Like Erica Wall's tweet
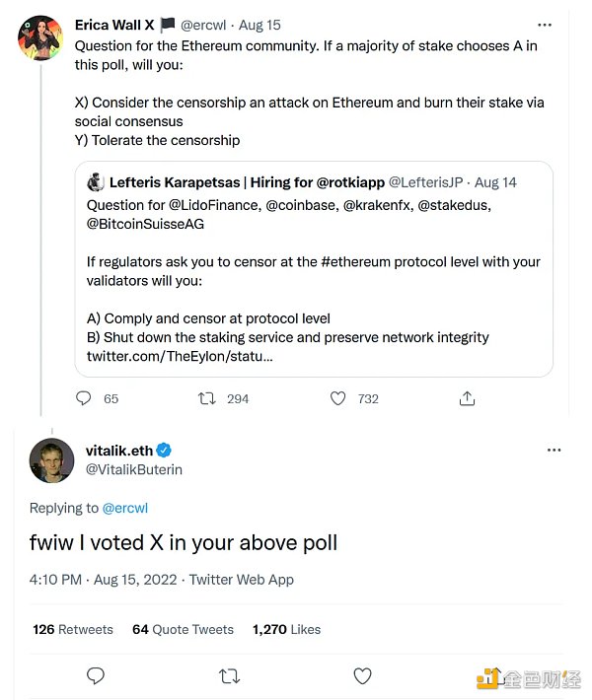Screen dimensions: 592x700 [338, 398]
